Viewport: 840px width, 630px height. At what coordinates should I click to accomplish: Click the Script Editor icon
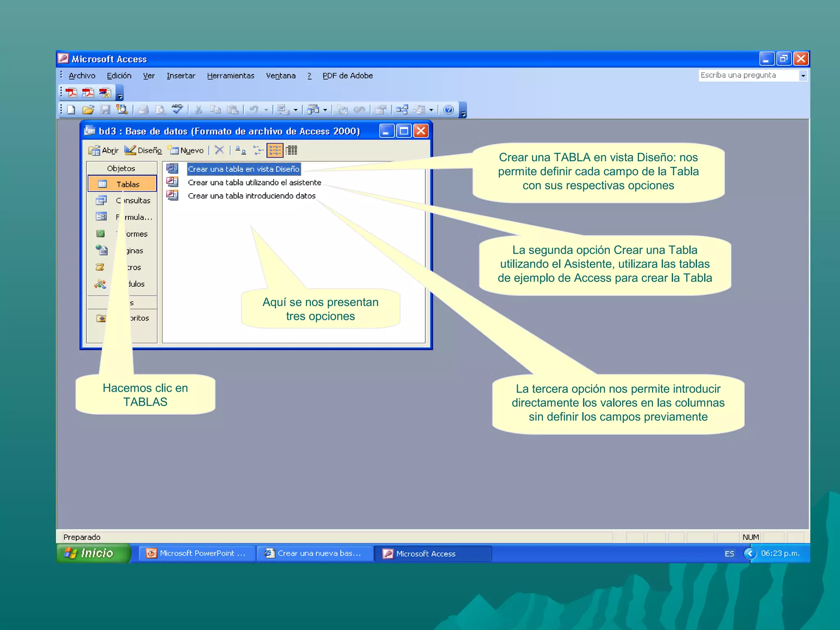click(x=359, y=110)
